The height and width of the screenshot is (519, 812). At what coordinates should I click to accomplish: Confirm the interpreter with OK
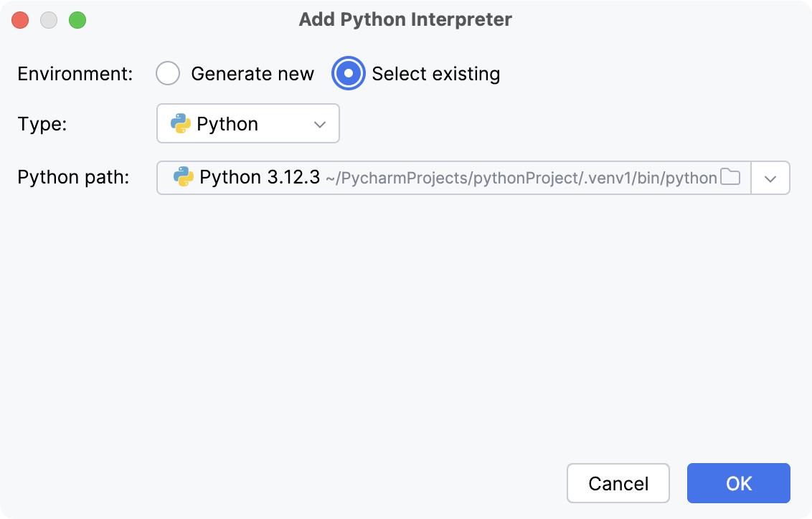[x=738, y=483]
